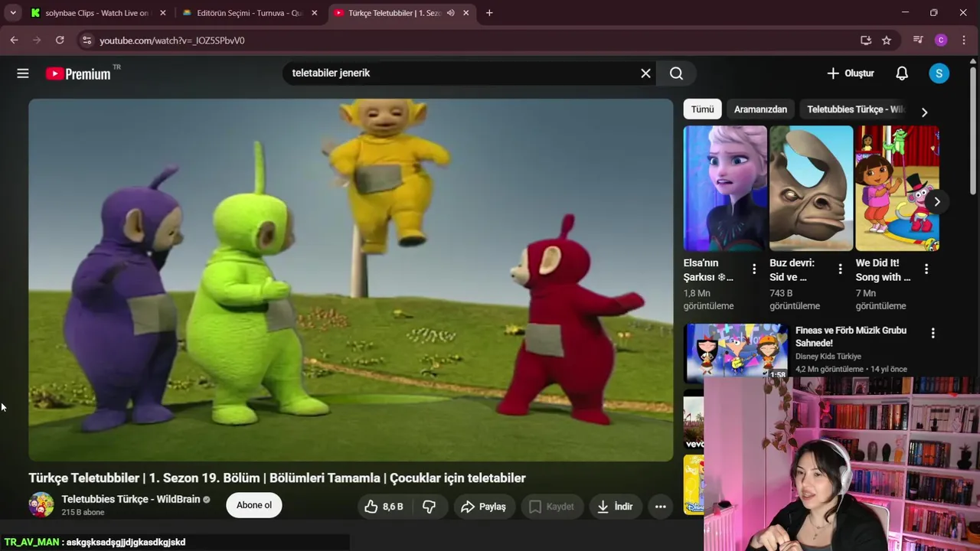
Task: Close the Editörün Seçimi tab
Action: 314,13
